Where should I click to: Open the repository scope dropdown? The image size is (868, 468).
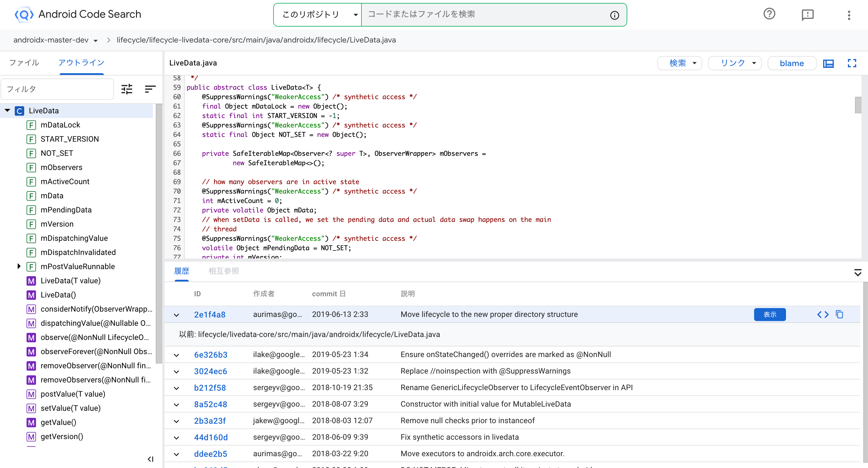click(317, 14)
